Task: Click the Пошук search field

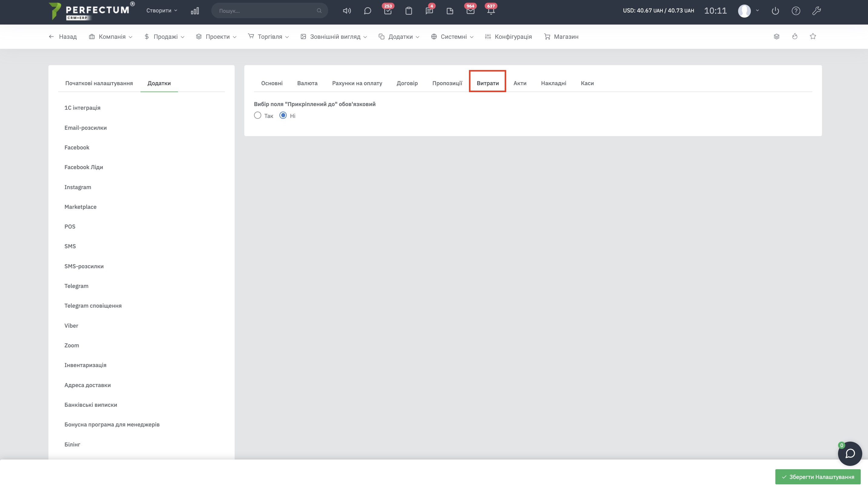Action: (266, 11)
